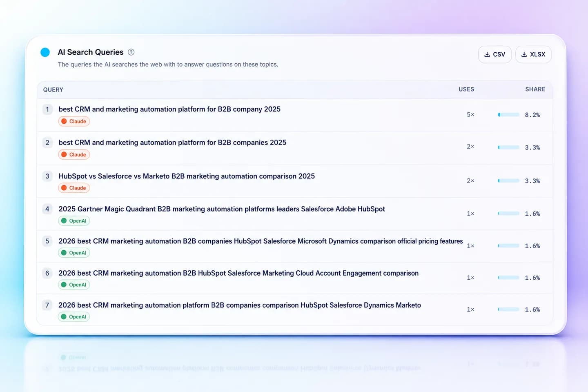Click the 1.6% share of query 7
Viewport: 588px width, 392px height.
[x=532, y=310]
